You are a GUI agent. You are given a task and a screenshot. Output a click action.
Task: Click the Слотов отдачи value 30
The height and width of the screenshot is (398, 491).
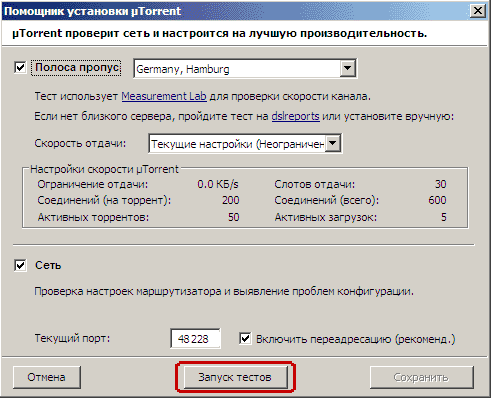coord(441,184)
